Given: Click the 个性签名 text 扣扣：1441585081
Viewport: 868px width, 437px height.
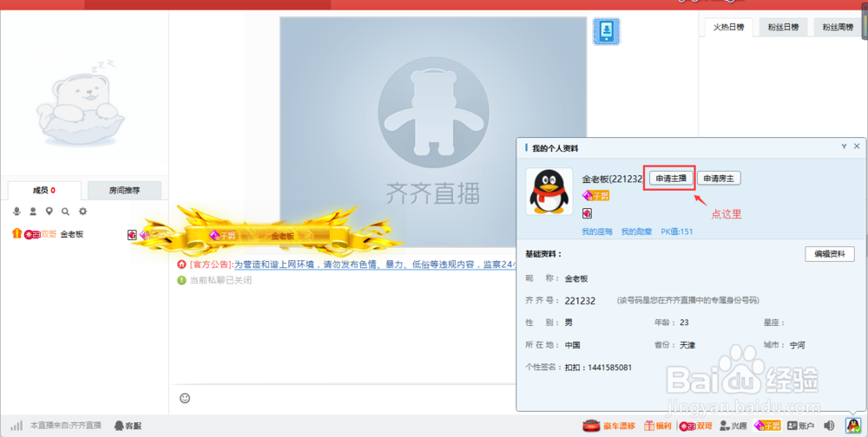Looking at the screenshot, I should pyautogui.click(x=598, y=368).
